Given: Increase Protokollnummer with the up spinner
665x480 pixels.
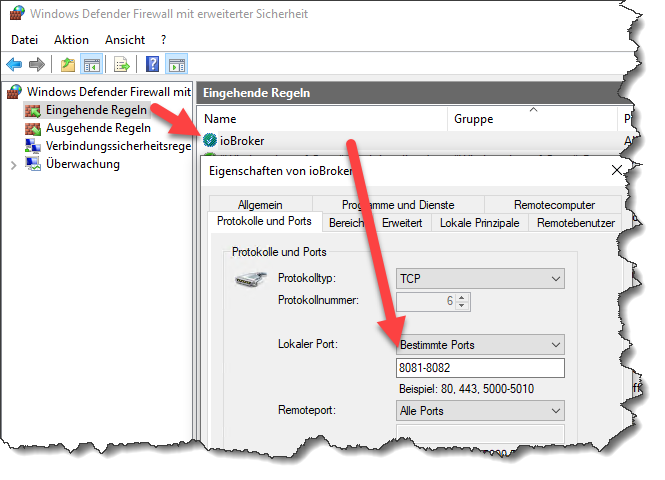Looking at the screenshot, I should (462, 298).
